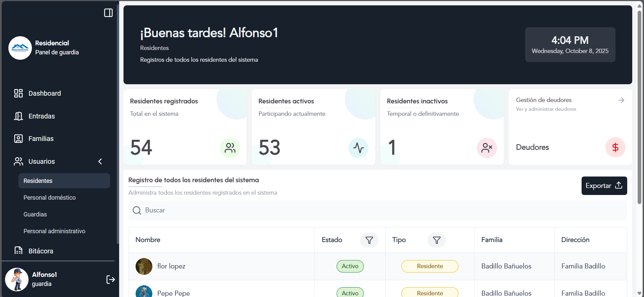
Task: Click the Activo badge for flor lopez
Action: tap(350, 266)
